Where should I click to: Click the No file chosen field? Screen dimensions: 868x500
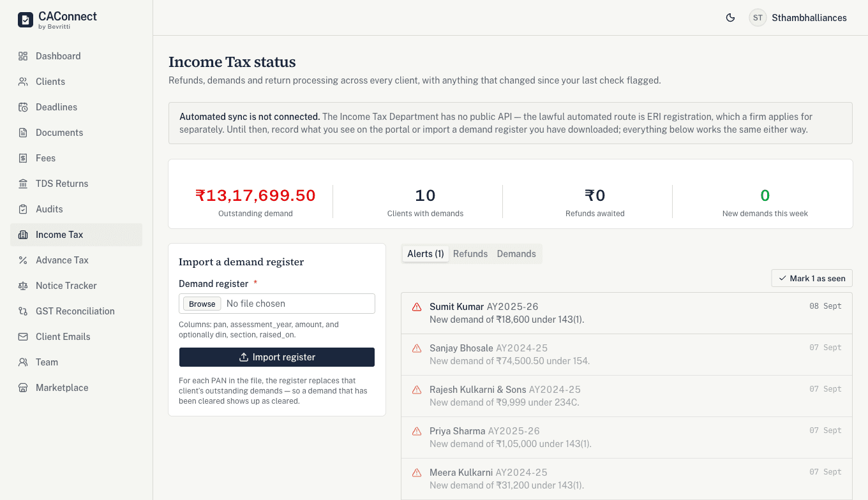pos(277,304)
